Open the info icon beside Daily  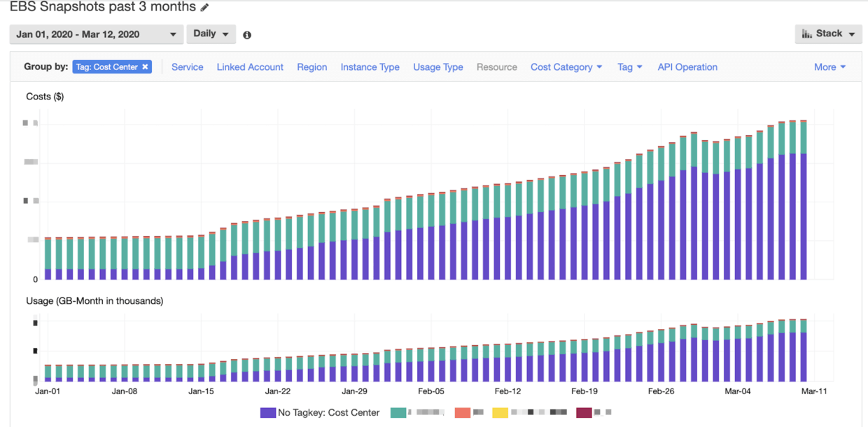(x=247, y=35)
